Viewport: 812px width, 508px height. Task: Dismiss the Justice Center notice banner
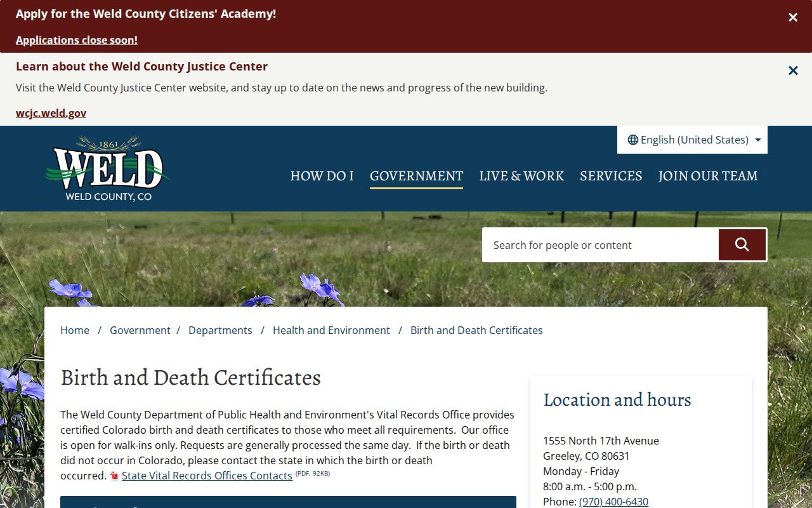[793, 70]
